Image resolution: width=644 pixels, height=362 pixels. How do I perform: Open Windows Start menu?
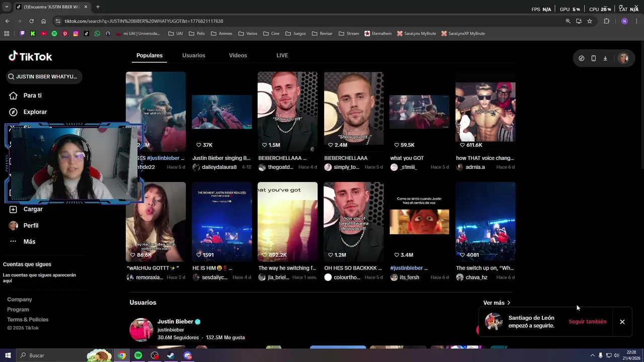[8, 355]
